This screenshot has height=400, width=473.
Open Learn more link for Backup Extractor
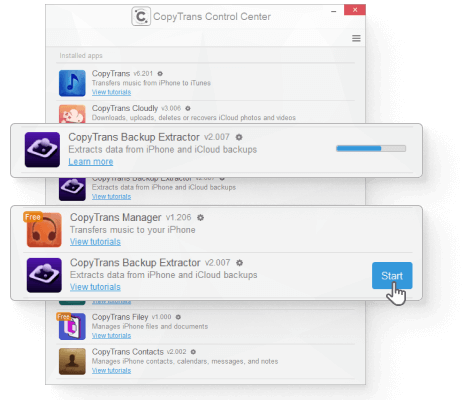91,162
